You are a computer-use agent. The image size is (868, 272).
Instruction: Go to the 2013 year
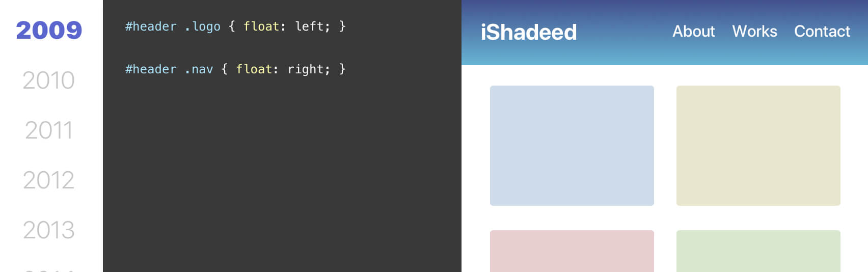(x=49, y=230)
